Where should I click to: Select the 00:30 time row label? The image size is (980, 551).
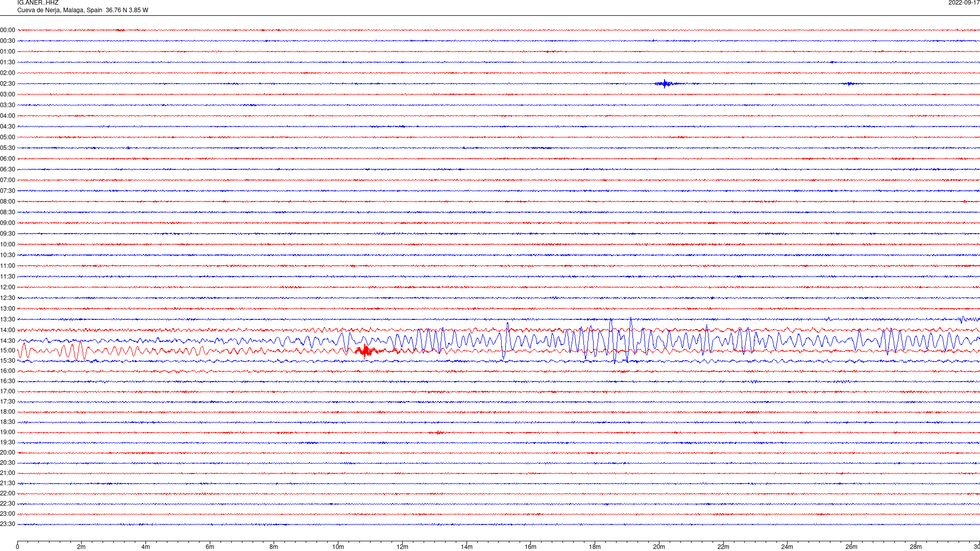click(x=8, y=41)
